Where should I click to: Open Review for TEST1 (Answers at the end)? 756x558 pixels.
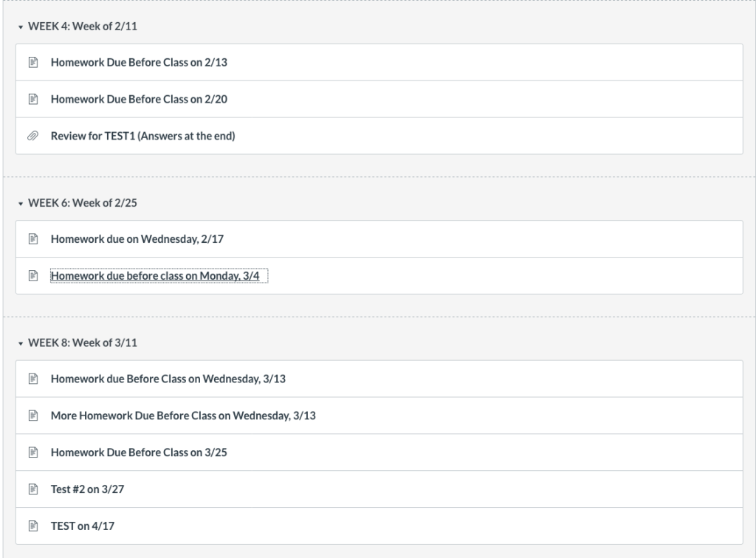pyautogui.click(x=142, y=137)
